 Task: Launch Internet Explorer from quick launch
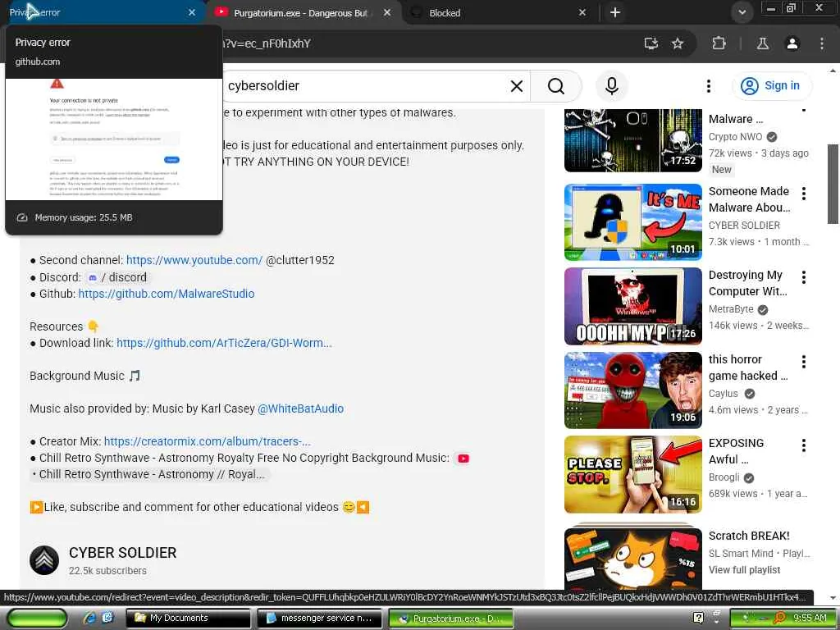(x=89, y=619)
